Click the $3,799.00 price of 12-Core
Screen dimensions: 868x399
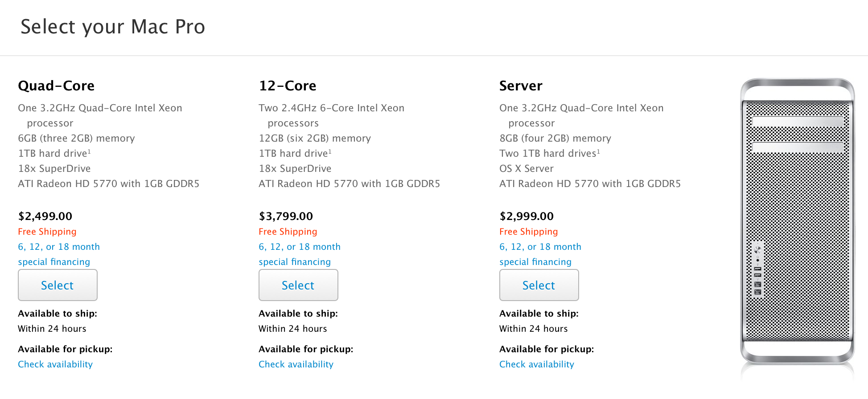(286, 216)
